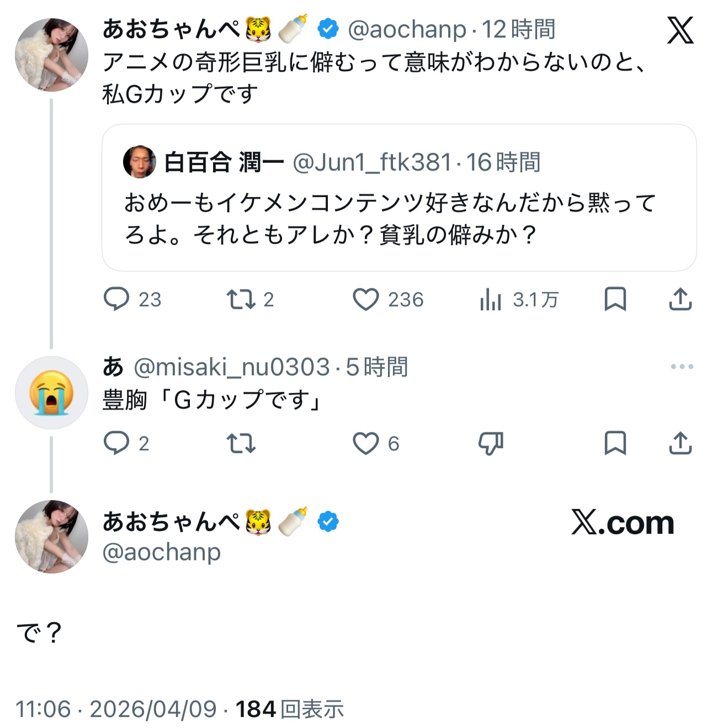Bookmark the @misaki_nu0303 reply

(x=615, y=443)
